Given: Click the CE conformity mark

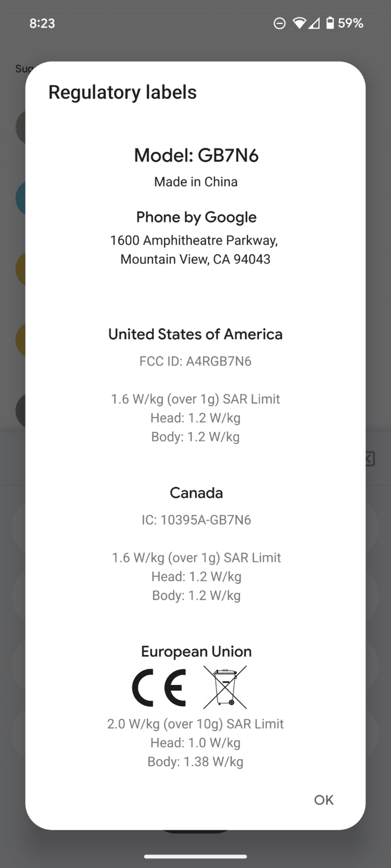Looking at the screenshot, I should [159, 687].
